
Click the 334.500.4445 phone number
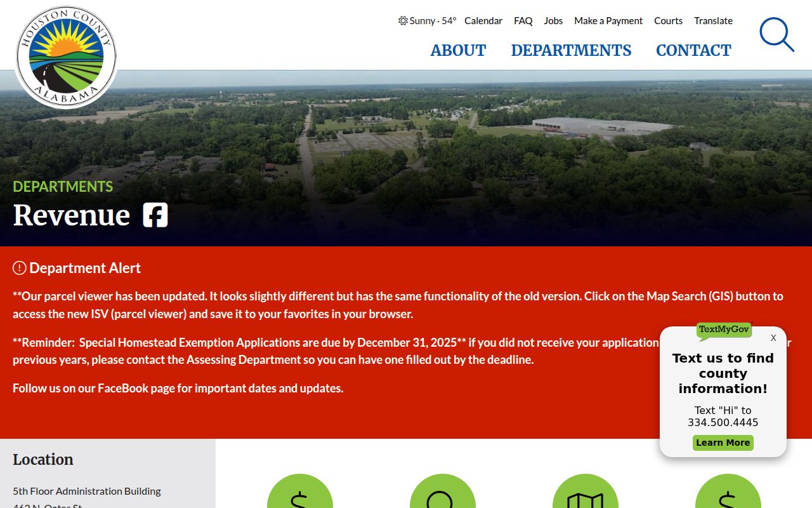(723, 423)
